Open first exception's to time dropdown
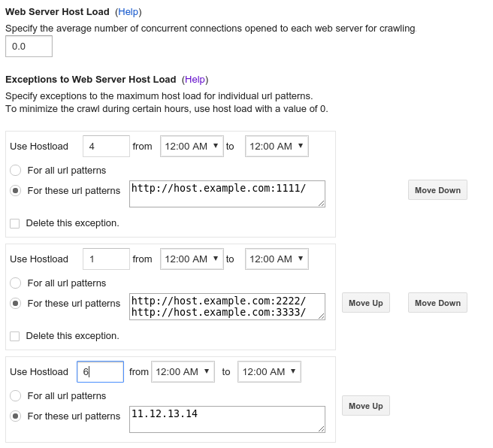 click(x=277, y=147)
